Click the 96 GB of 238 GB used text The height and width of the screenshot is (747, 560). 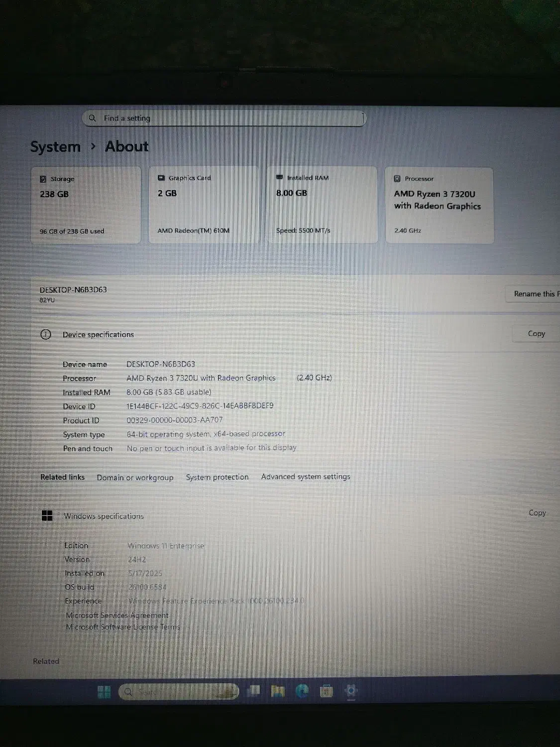(72, 231)
